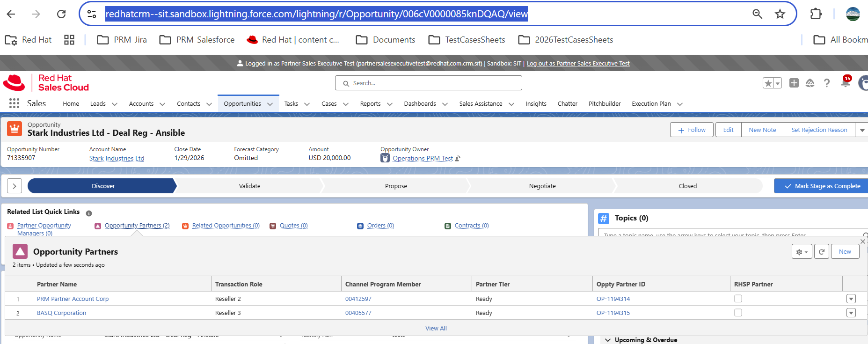Collapse the Upcoming & Overdue section
This screenshot has width=868, height=344.
[x=608, y=340]
